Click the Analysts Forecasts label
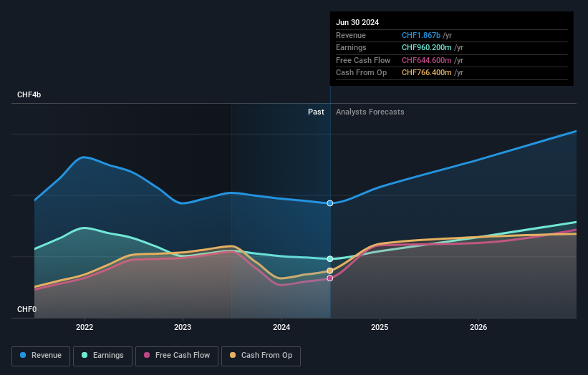Image resolution: width=588 pixels, height=375 pixels. click(x=370, y=112)
